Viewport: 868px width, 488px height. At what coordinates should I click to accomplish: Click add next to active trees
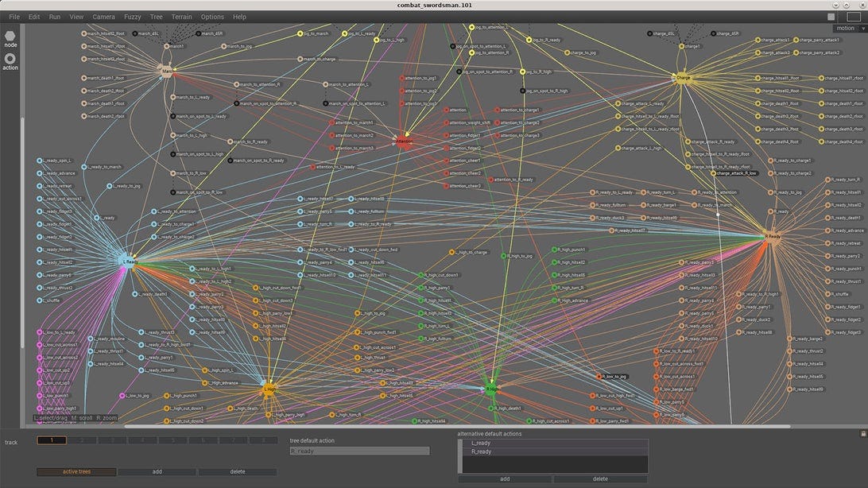pos(157,472)
